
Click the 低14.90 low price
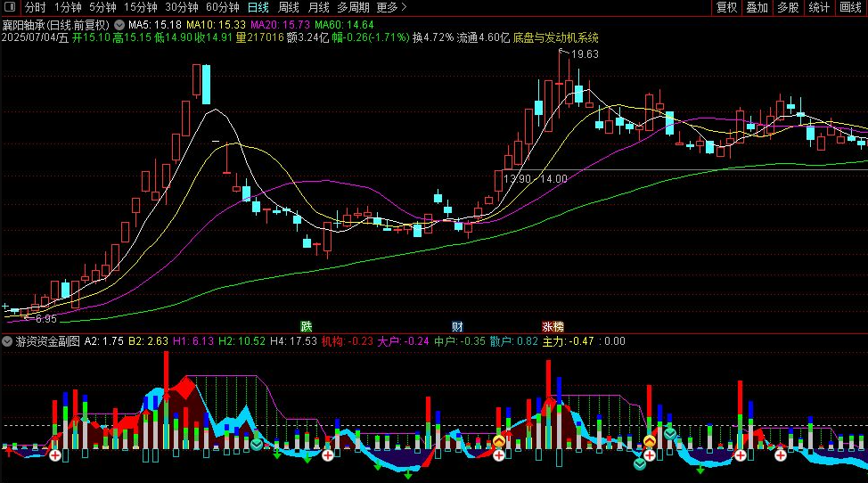click(x=173, y=37)
